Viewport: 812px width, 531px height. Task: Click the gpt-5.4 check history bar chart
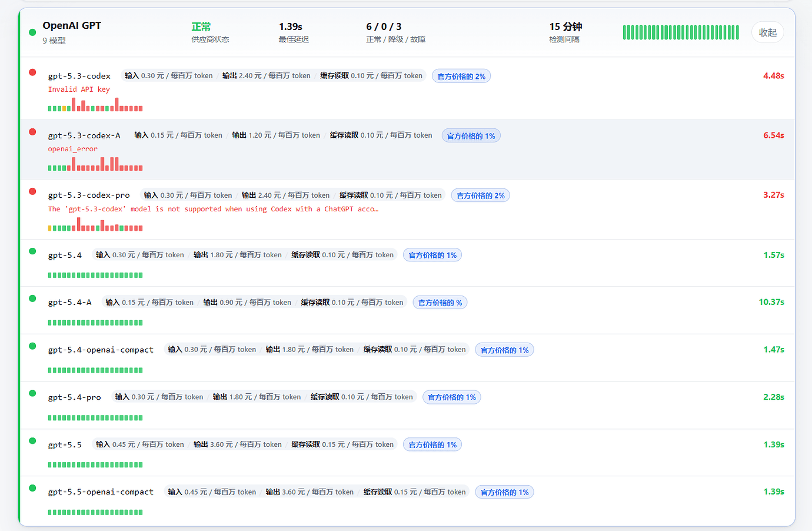pos(95,275)
